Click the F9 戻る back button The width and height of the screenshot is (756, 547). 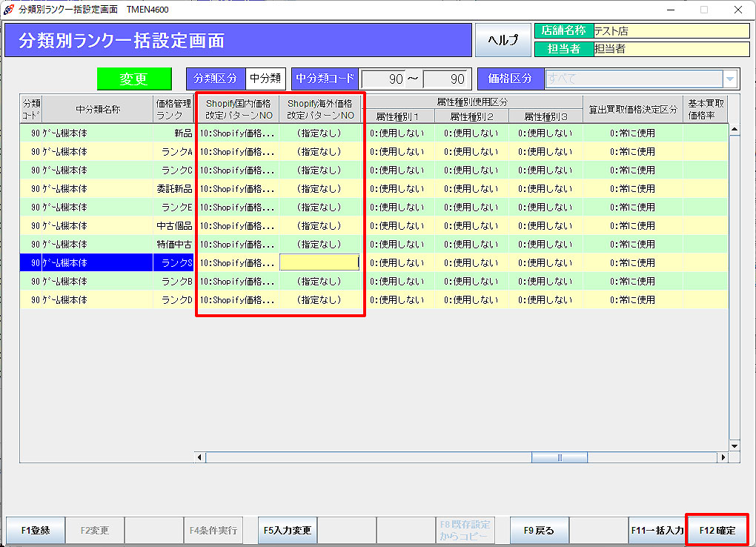pos(539,530)
